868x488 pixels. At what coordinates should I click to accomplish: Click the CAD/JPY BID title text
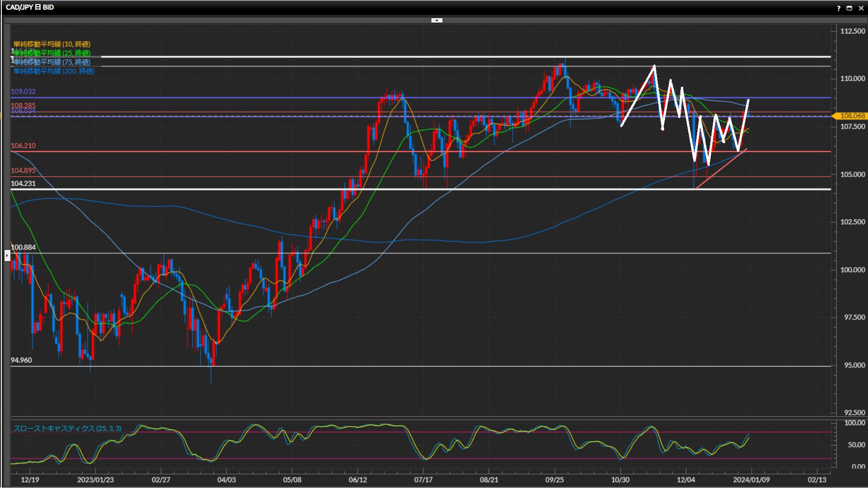30,7
